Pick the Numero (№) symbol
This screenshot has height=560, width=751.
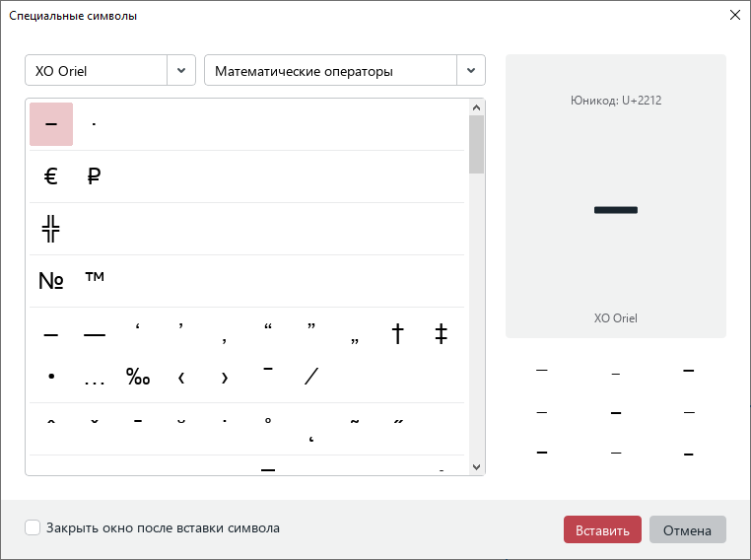tap(51, 281)
